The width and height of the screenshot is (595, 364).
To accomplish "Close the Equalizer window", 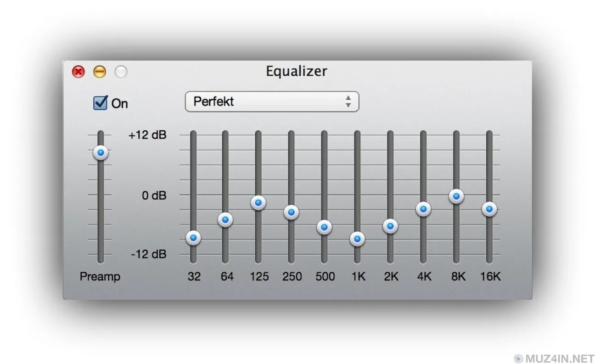I will 79,72.
